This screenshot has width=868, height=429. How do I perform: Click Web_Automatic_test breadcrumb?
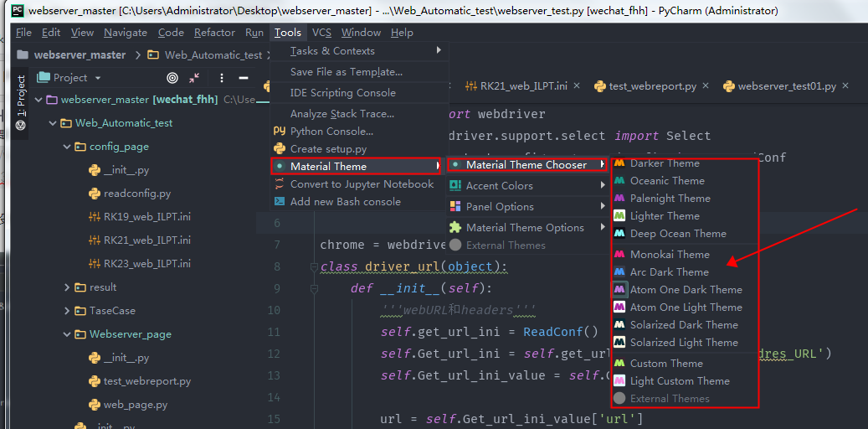coord(213,54)
